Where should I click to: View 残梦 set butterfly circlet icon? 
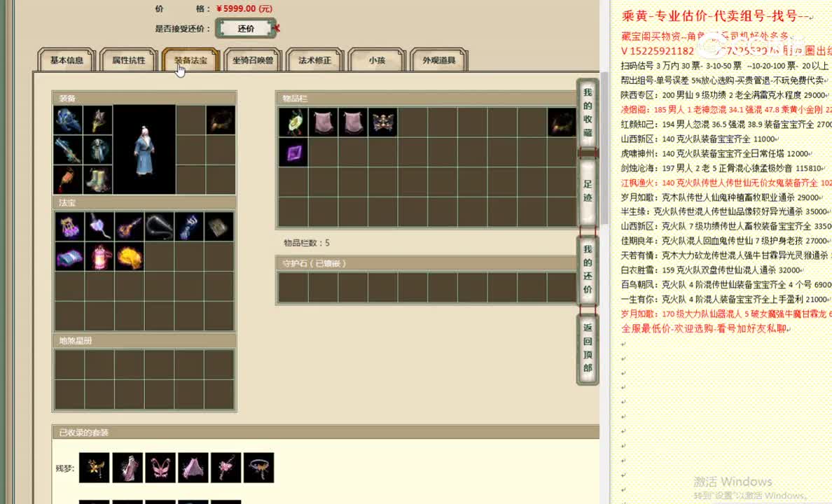(x=259, y=468)
